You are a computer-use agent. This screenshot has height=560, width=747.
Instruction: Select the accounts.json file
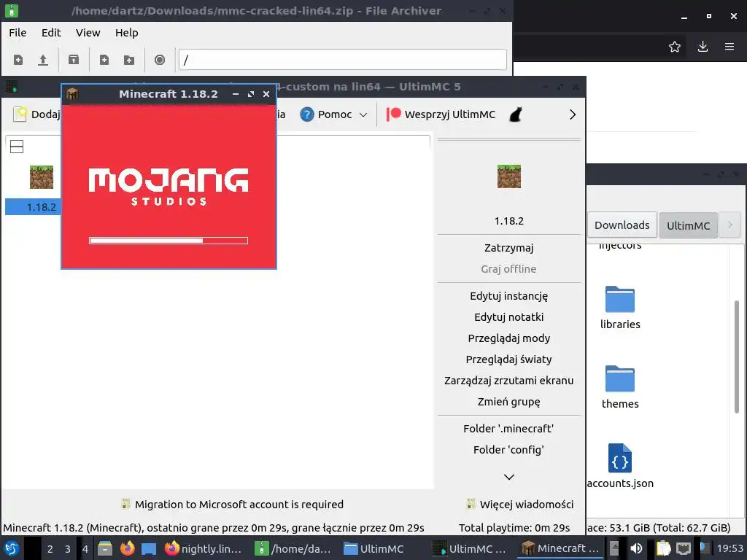point(620,466)
